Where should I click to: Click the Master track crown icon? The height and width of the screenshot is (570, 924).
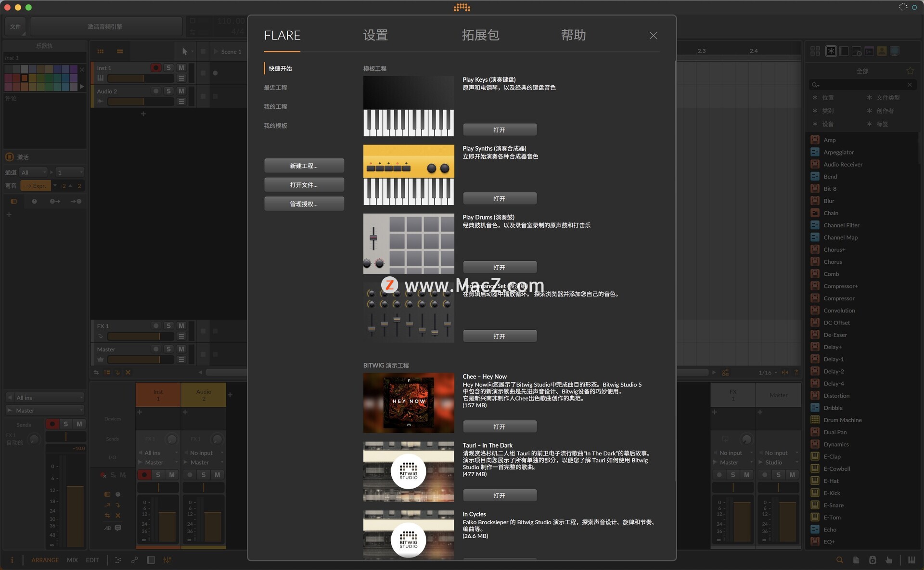(100, 359)
